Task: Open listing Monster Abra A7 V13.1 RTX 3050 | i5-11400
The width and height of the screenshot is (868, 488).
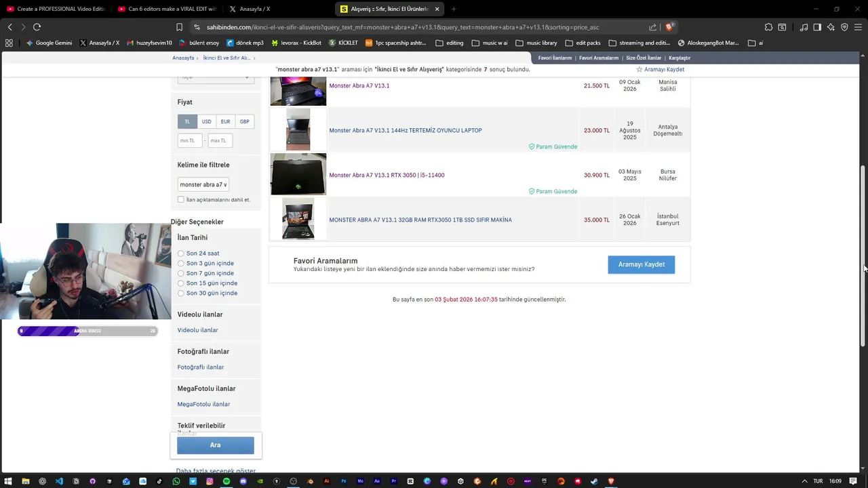Action: coord(387,175)
